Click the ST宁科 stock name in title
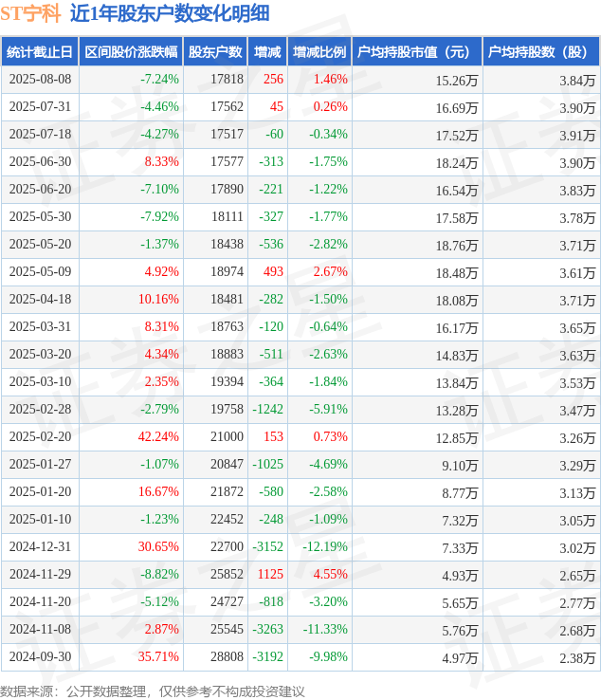 coord(30,13)
